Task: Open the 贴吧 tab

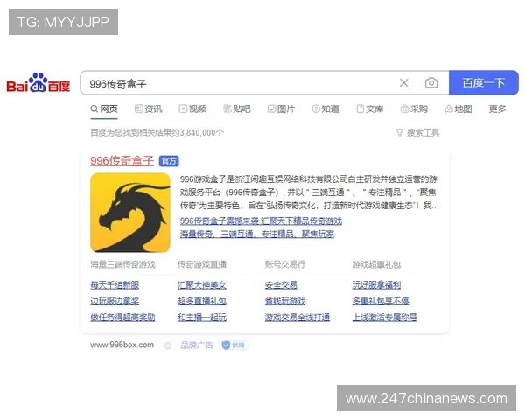Action: [237, 108]
